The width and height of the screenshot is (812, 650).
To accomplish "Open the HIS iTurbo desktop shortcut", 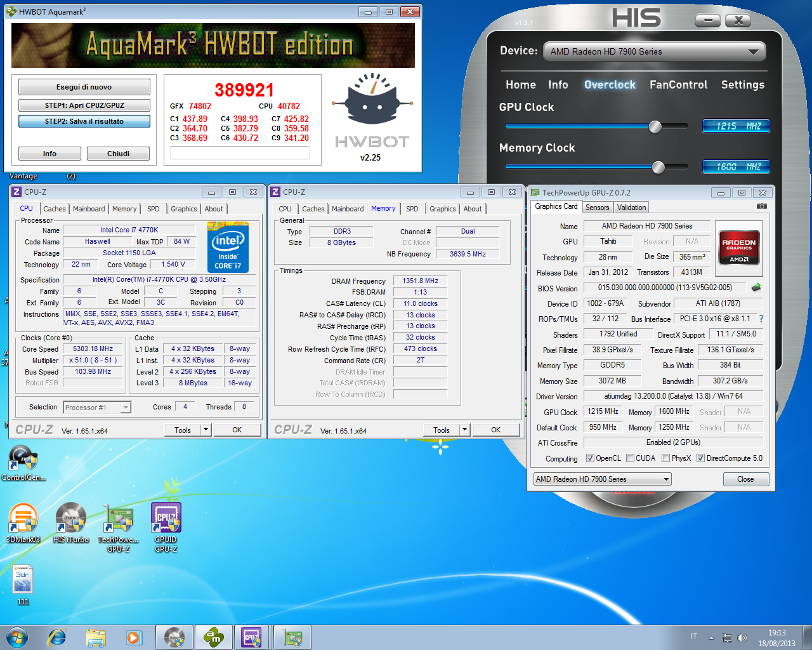I will pos(71,523).
